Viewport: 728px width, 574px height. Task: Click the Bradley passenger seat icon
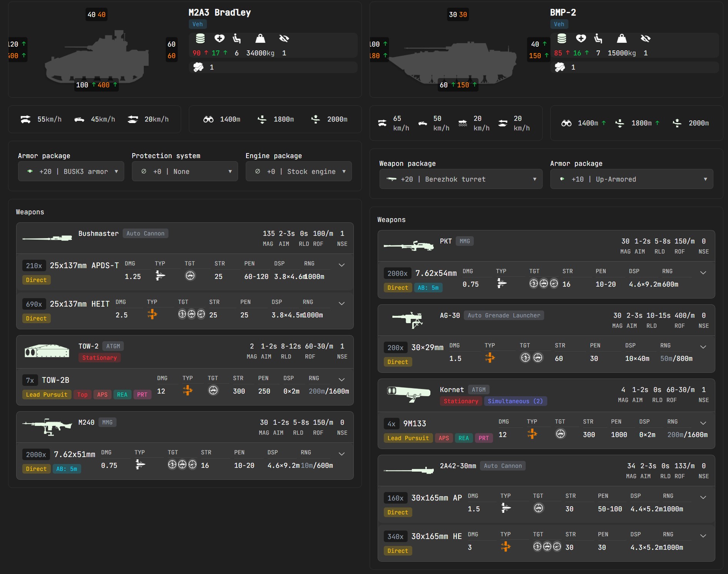[237, 38]
